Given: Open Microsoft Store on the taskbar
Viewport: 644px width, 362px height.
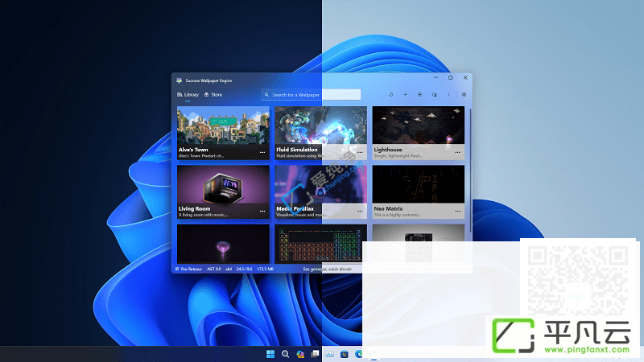Looking at the screenshot, I should coord(345,354).
